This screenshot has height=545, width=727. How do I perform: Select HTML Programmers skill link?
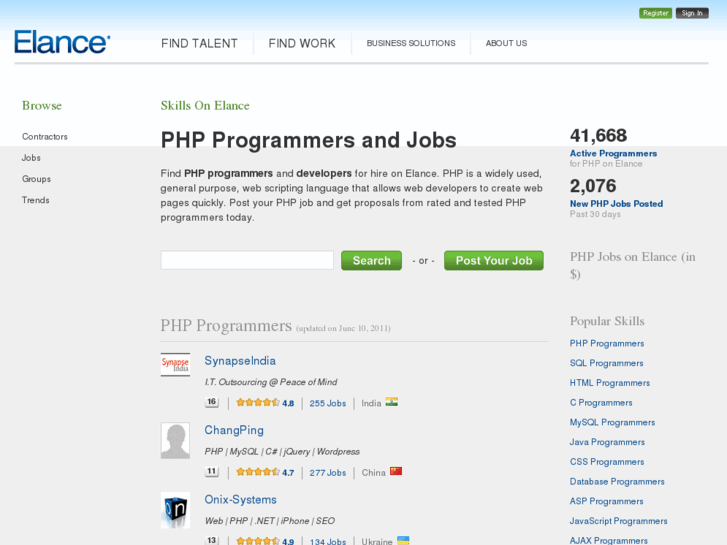tap(610, 383)
